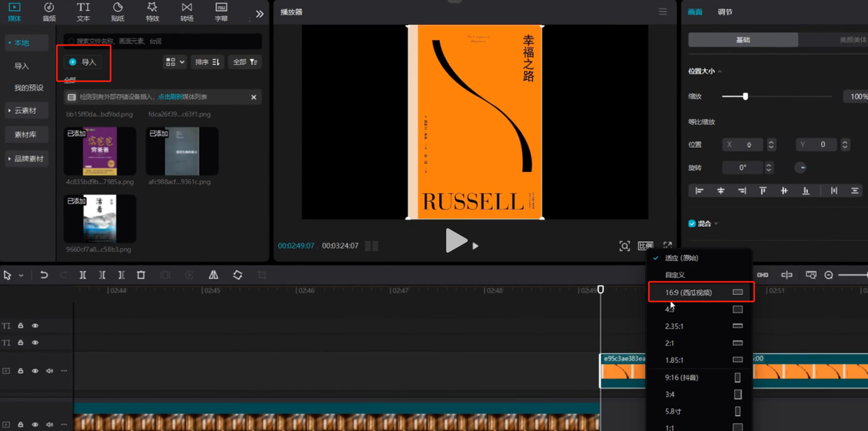Open the 排序 sort dropdown
This screenshot has width=868, height=431.
coord(207,62)
